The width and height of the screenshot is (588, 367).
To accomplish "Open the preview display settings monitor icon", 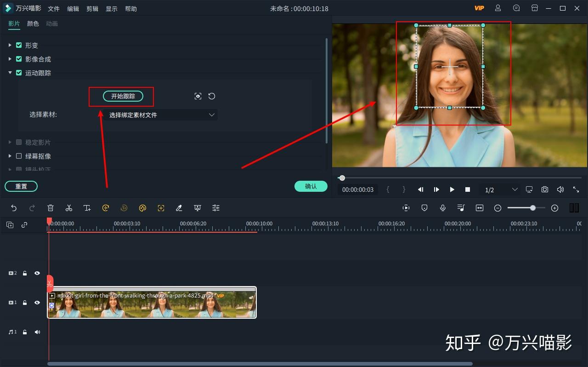I will pyautogui.click(x=529, y=189).
